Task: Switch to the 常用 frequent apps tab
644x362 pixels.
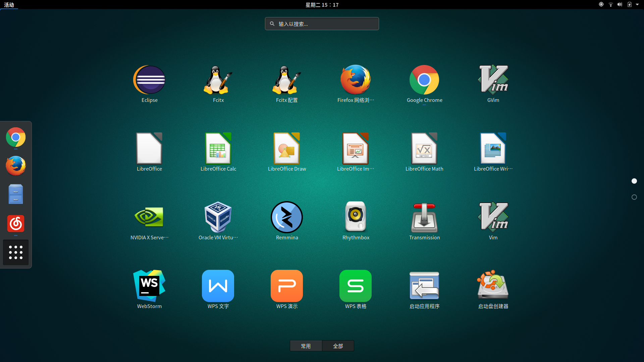Action: pyautogui.click(x=306, y=346)
